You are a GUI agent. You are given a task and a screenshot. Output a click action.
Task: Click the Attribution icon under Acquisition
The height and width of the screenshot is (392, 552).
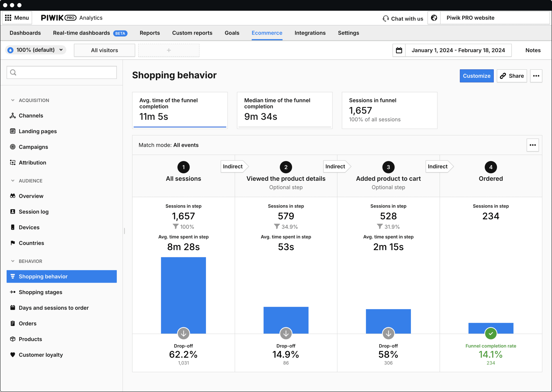point(13,163)
